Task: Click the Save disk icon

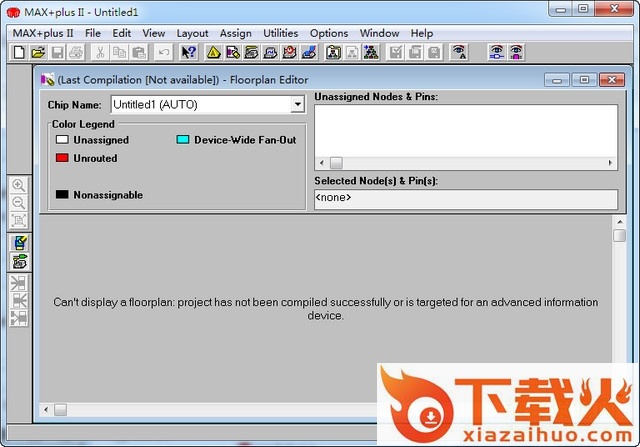Action: [57, 52]
